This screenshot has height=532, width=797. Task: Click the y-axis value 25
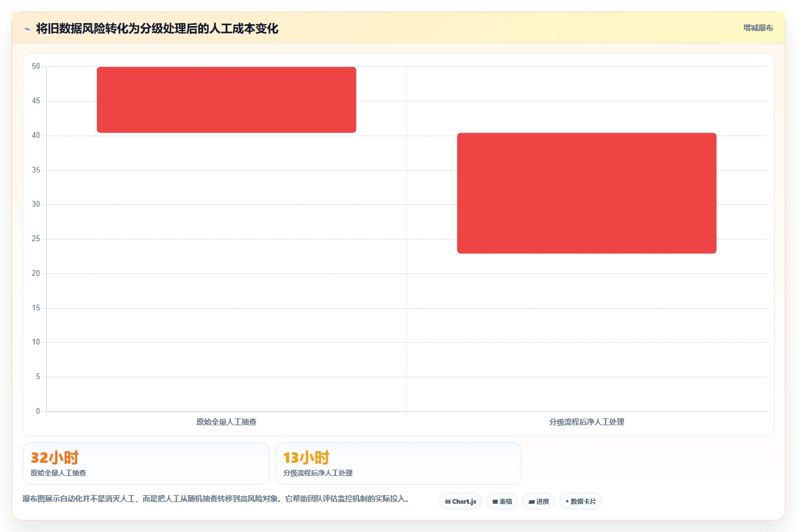[36, 239]
